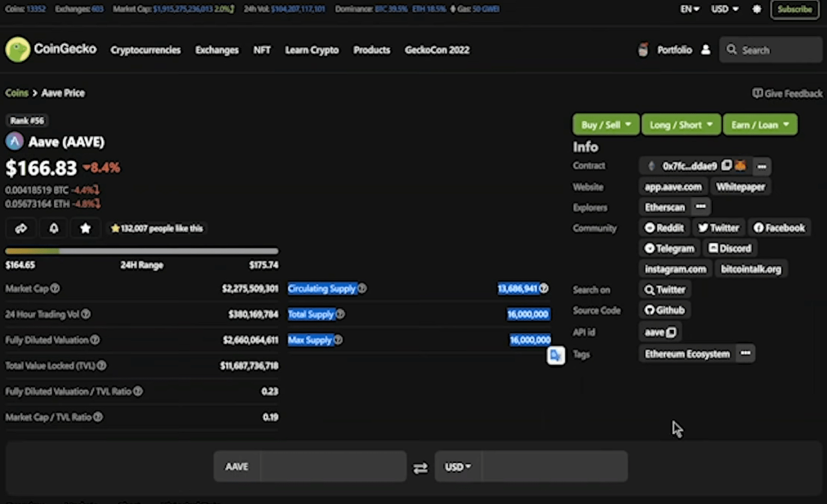Open more explorers ellipsis beside Etherscan

coord(701,207)
